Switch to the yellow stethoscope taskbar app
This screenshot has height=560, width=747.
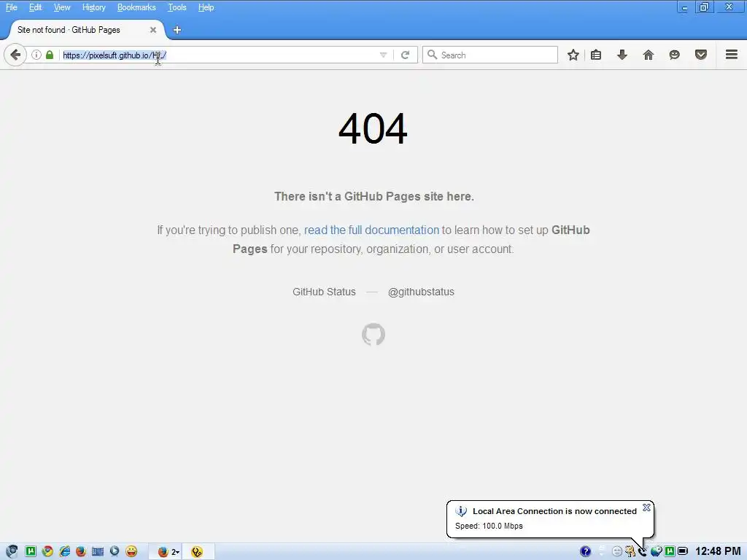tap(197, 552)
